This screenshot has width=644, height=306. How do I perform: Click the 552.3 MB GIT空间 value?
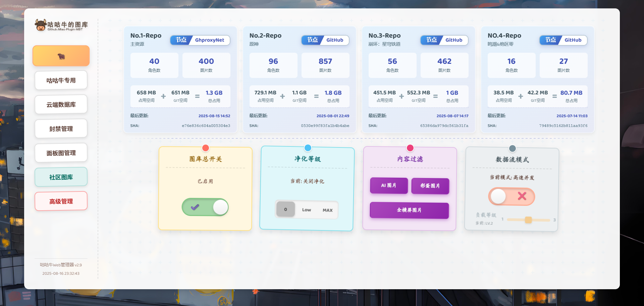(418, 93)
